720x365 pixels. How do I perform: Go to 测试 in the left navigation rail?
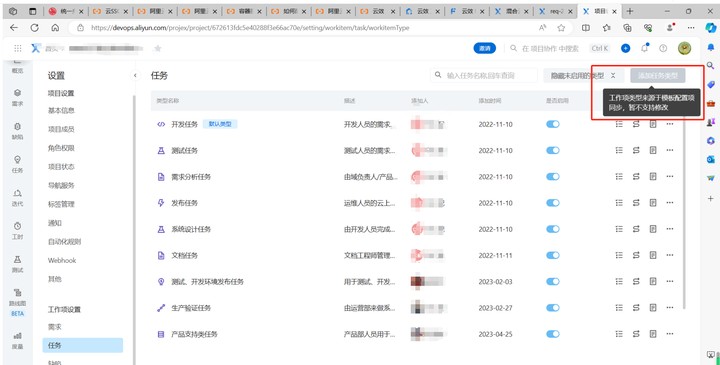pyautogui.click(x=17, y=264)
